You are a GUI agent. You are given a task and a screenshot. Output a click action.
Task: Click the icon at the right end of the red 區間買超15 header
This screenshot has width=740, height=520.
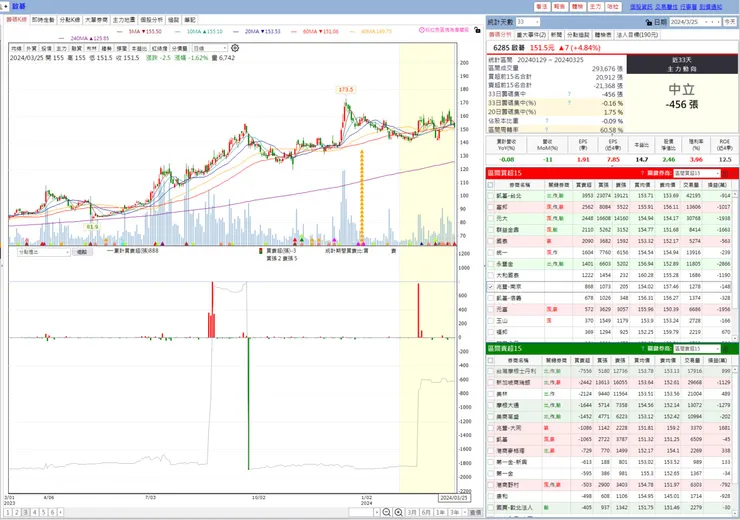click(x=727, y=173)
